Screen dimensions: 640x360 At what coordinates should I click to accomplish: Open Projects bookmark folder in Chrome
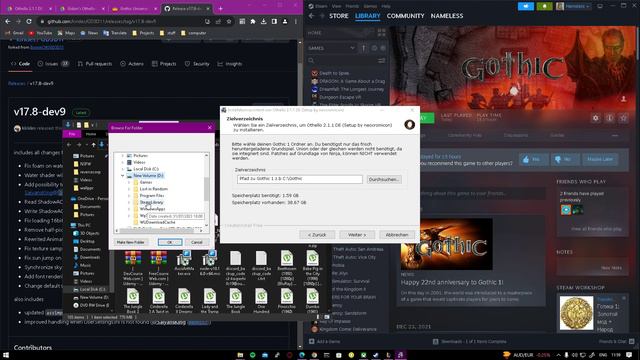[142, 33]
